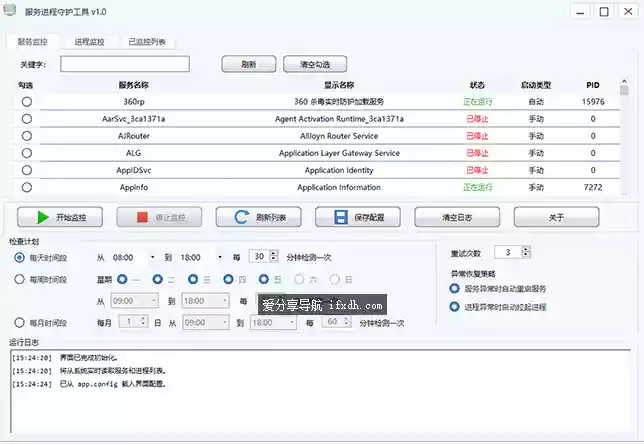Select the radio button for AJRouter
Screen dimensions: 644x444
(27, 136)
